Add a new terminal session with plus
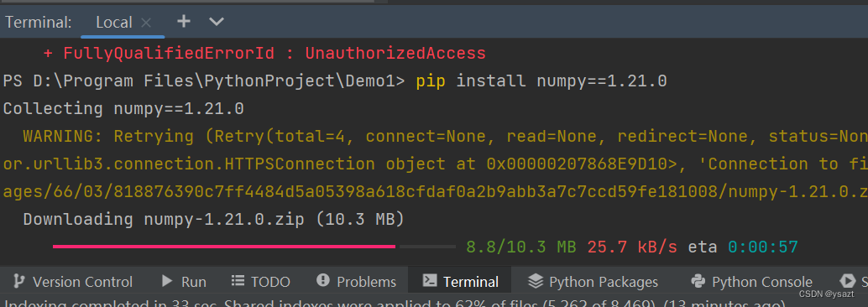Viewport: 868px width, 307px height. (183, 22)
